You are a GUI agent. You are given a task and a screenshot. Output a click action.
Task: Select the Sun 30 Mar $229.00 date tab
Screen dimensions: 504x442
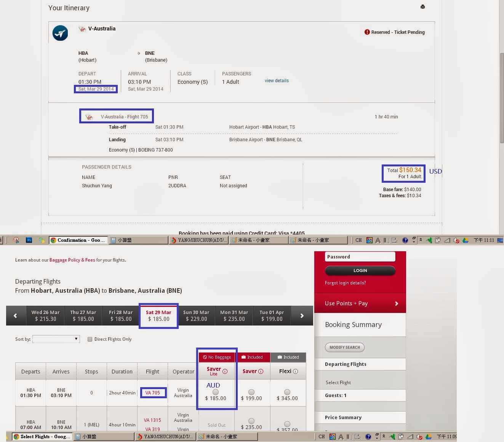(196, 316)
